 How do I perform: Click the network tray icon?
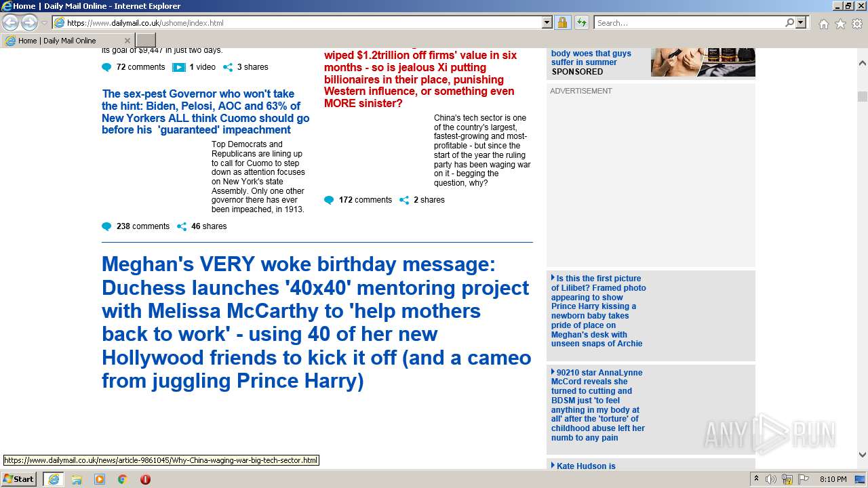tap(787, 479)
